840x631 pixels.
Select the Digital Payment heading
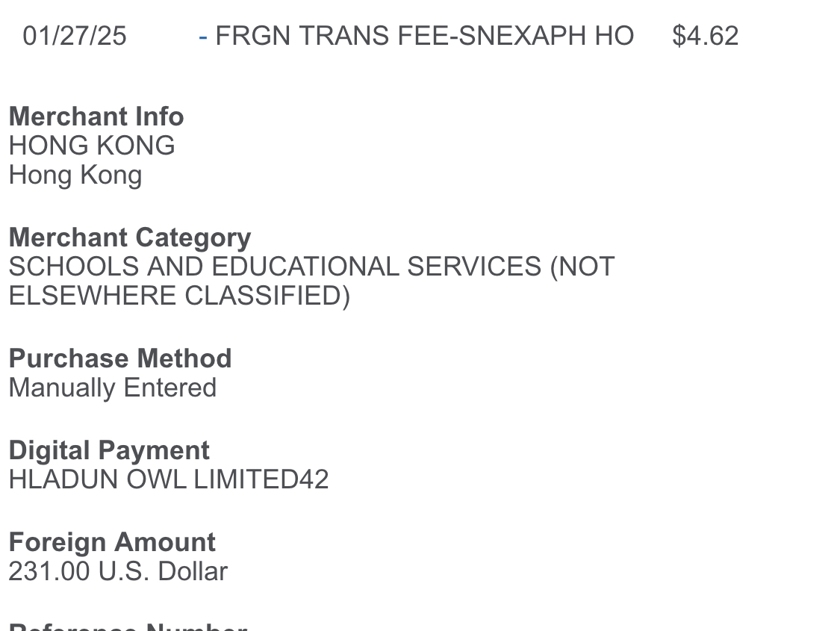(x=109, y=451)
